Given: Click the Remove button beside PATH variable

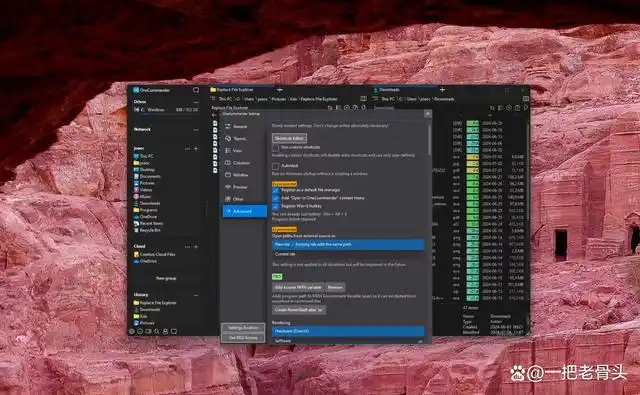Looking at the screenshot, I should (x=335, y=288).
